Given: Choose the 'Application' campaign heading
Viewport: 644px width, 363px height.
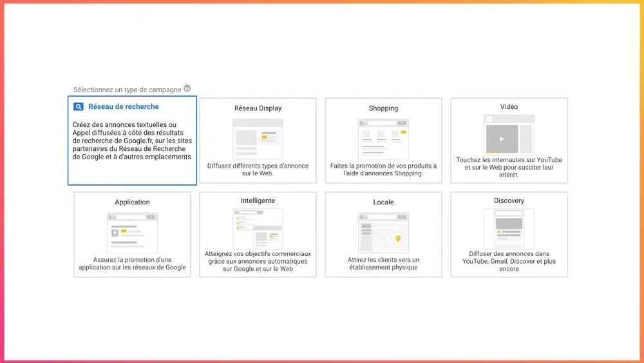Looking at the screenshot, I should [x=132, y=202].
